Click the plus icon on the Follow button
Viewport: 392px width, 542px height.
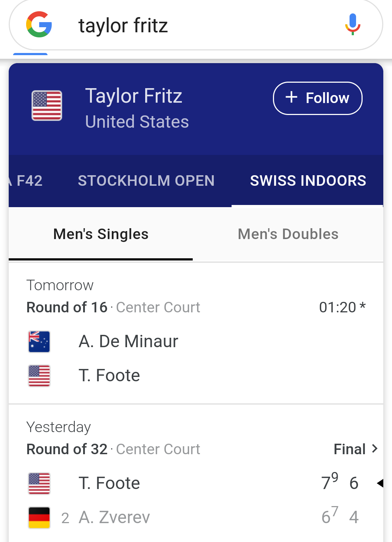[x=291, y=97]
